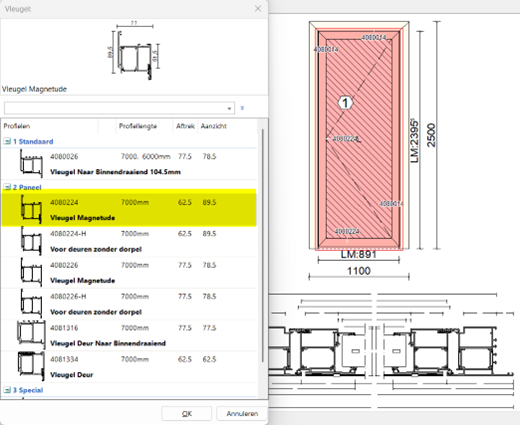Click the horizontal cross-section drawing below the door
Image resolution: width=520 pixels, height=425 pixels.
click(x=392, y=352)
